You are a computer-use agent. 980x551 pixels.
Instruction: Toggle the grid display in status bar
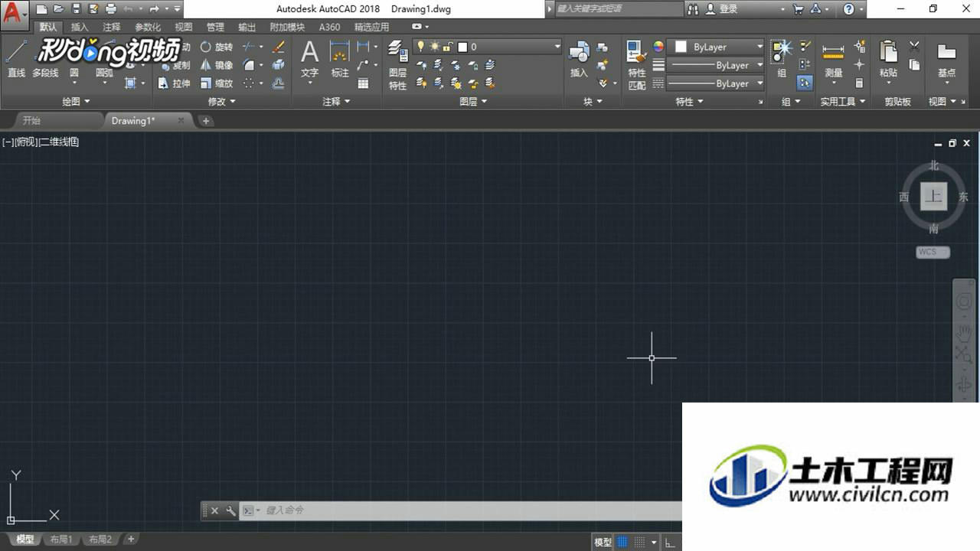click(x=622, y=542)
